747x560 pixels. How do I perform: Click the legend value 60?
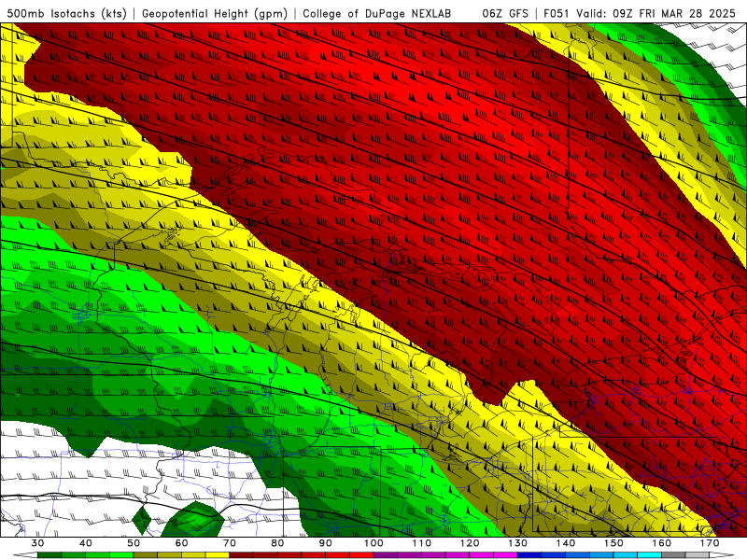pyautogui.click(x=181, y=543)
